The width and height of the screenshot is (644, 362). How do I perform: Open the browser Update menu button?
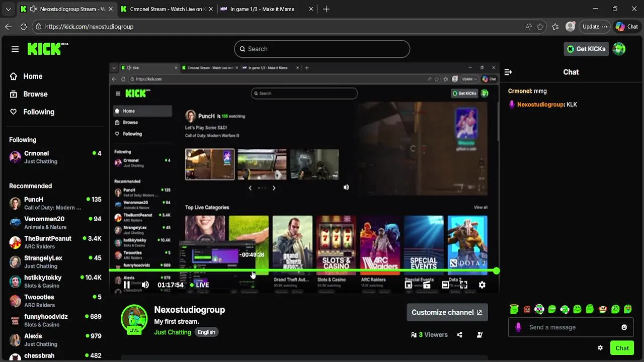(x=594, y=27)
